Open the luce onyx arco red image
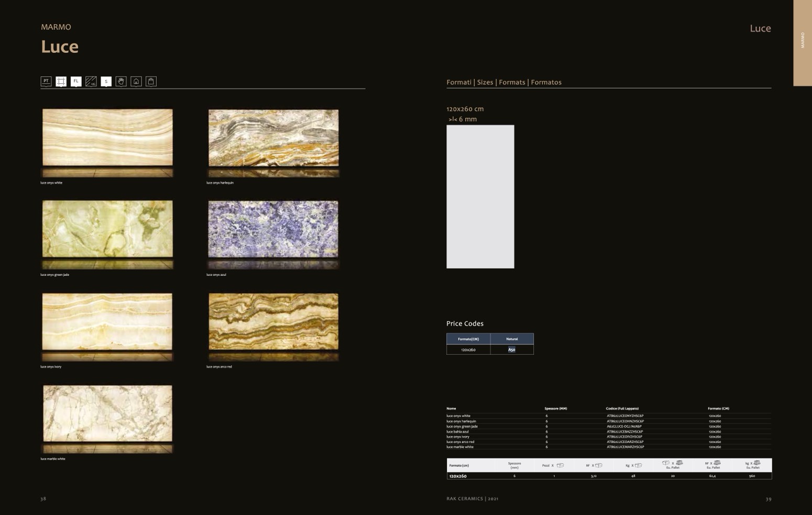Image resolution: width=812 pixels, height=515 pixels. point(273,321)
